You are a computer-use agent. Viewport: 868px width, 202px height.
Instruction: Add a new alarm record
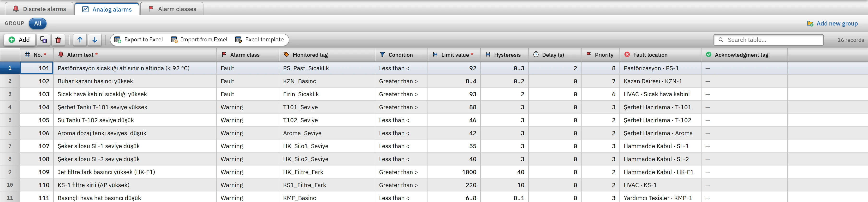19,40
